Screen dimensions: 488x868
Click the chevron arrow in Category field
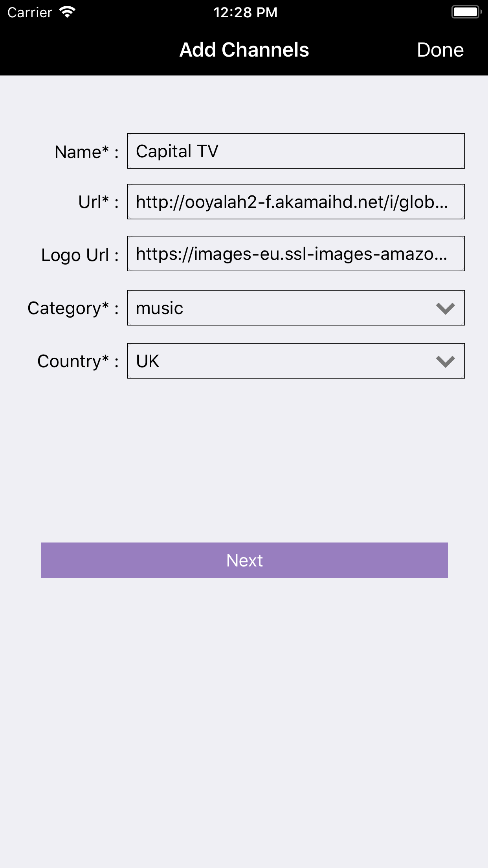[446, 309]
